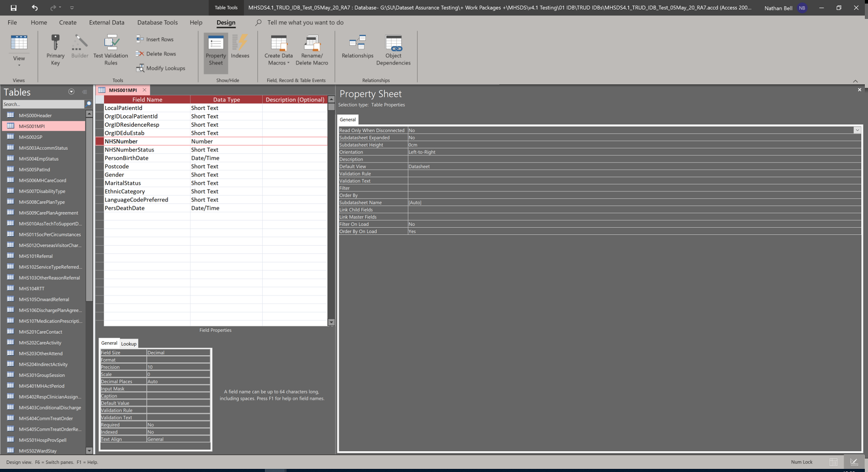Open Read Only When Disconnected dropdown arrow
The height and width of the screenshot is (472, 868).
pyautogui.click(x=857, y=130)
